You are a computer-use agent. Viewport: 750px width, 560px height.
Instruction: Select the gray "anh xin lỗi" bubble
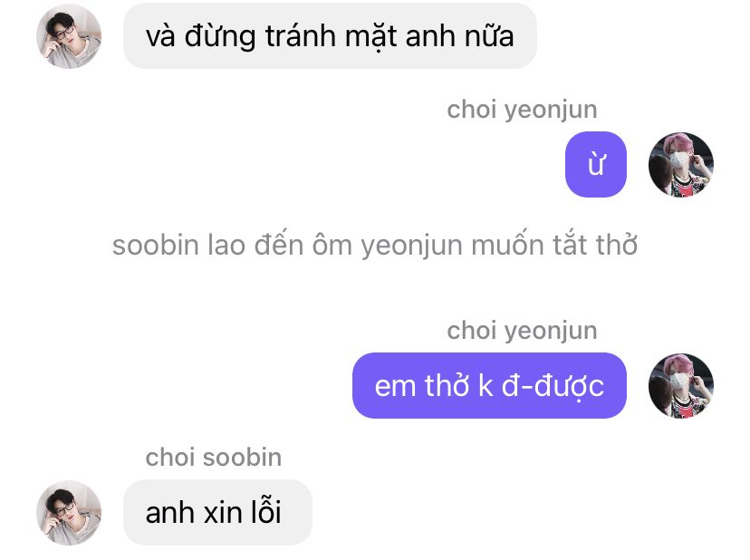click(217, 513)
